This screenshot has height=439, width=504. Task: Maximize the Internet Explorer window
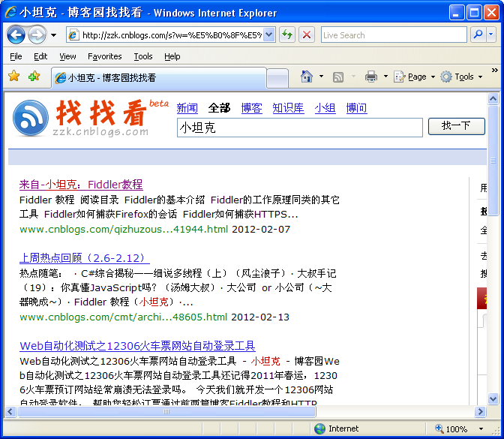(x=474, y=13)
